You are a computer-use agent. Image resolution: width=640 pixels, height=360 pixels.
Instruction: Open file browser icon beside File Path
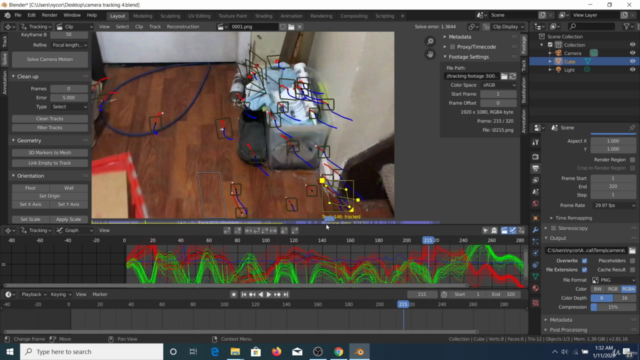(504, 76)
